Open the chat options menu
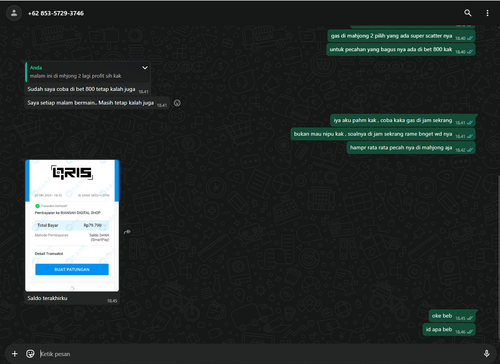This screenshot has width=500, height=364. point(487,13)
